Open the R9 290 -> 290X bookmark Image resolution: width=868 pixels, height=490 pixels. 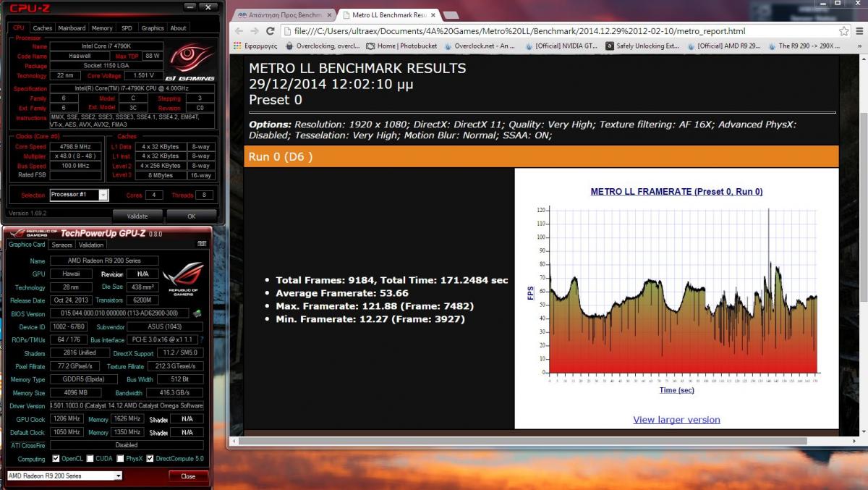(804, 46)
